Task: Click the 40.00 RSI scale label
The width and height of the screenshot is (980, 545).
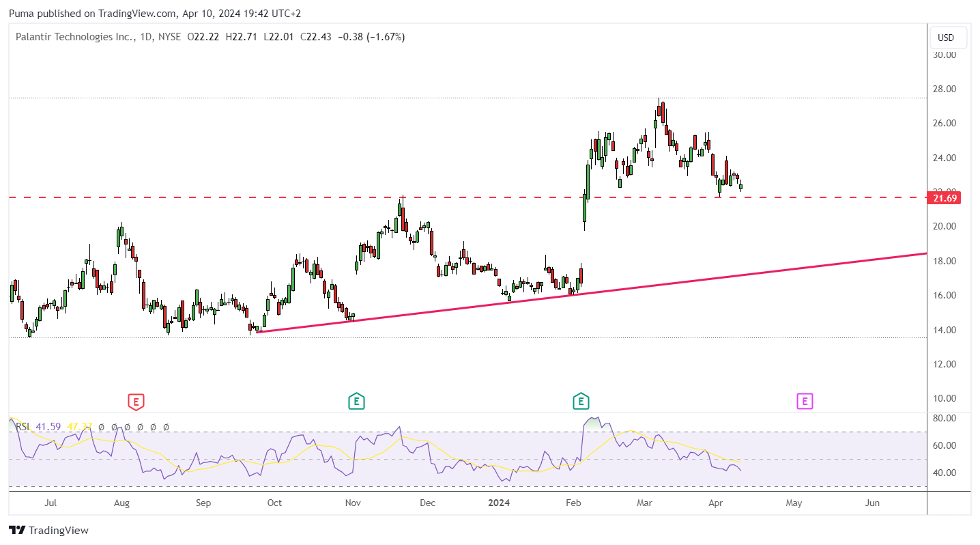Action: 945,473
